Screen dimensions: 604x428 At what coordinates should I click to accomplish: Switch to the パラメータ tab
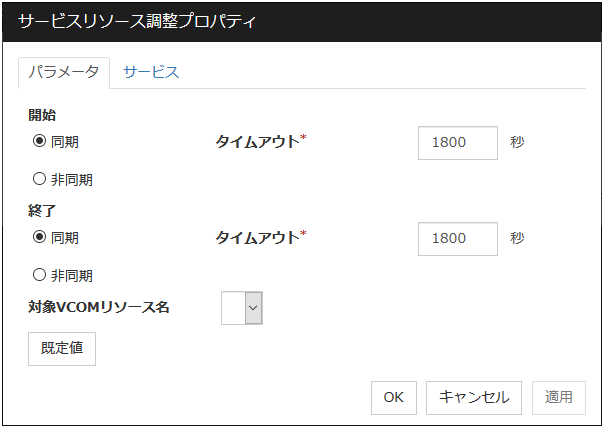tap(63, 72)
